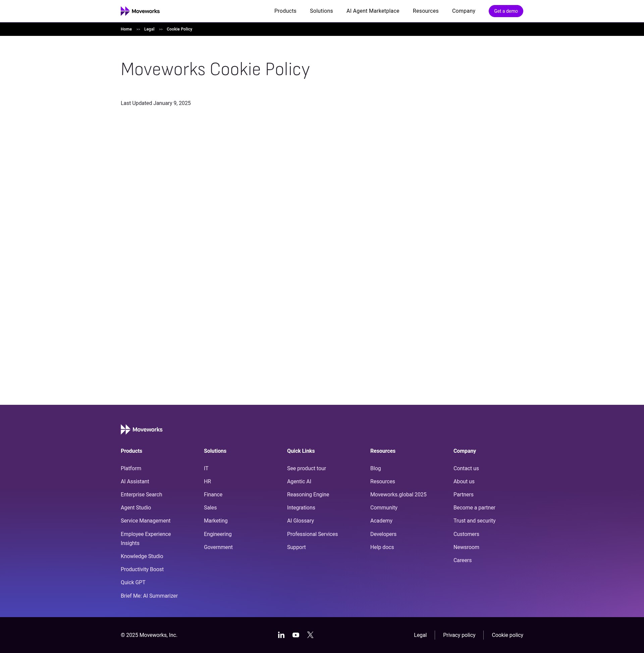
Task: Open Brief Me: AI Summarizer link
Action: pyautogui.click(x=149, y=596)
